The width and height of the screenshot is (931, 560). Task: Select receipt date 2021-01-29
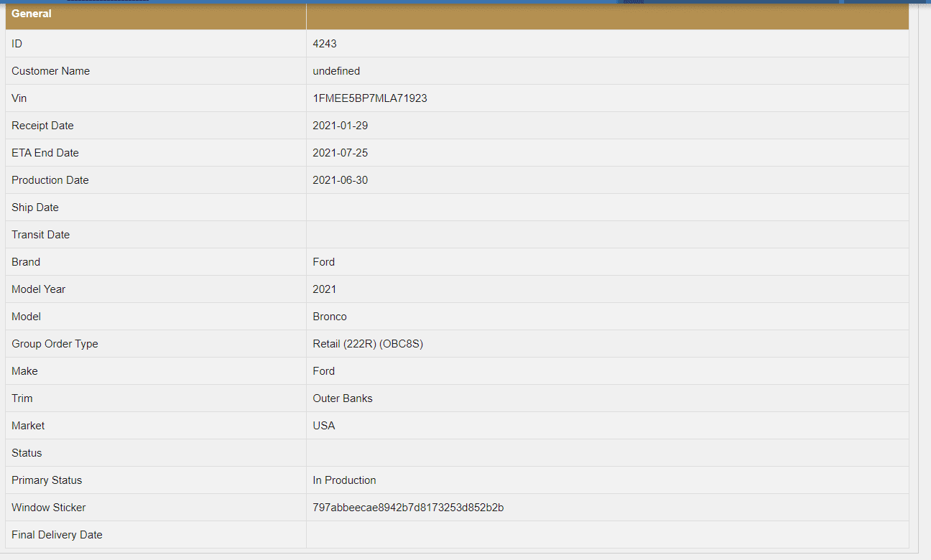(341, 126)
